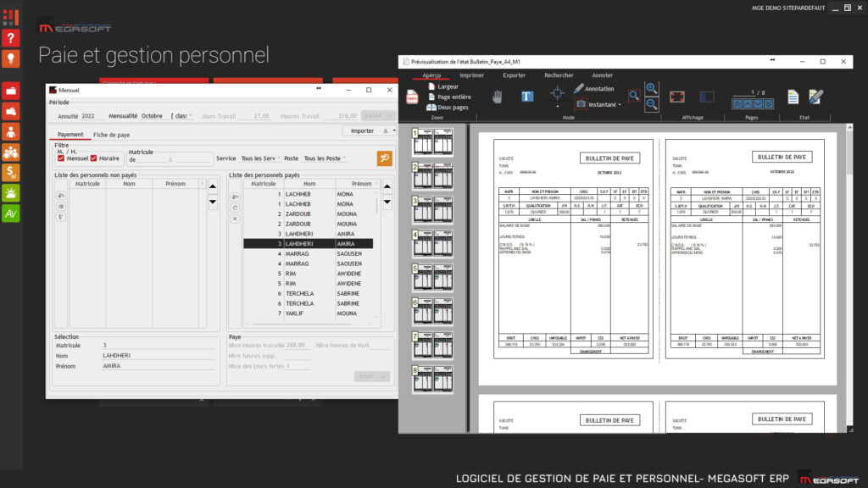Open the Aperçu ribbon tab
The width and height of the screenshot is (868, 488).
pyautogui.click(x=431, y=75)
